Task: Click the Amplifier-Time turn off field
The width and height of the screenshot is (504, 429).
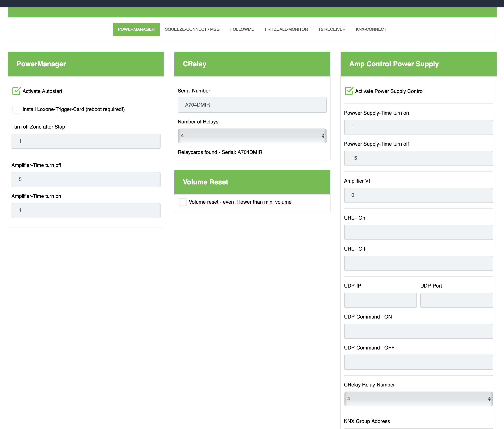Action: [x=86, y=179]
